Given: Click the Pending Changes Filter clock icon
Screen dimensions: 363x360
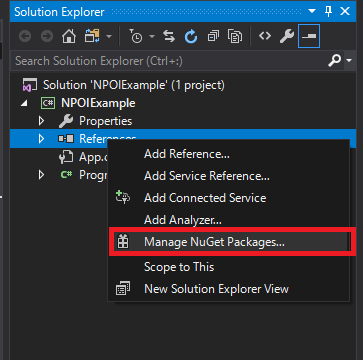Looking at the screenshot, I should click(x=135, y=37).
